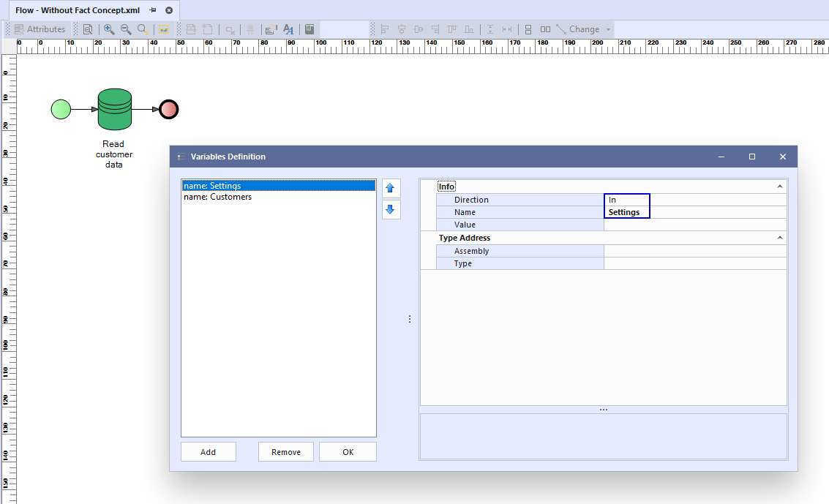Screen dimensions: 829x504
Task: Select the red end node in the flow
Action: [169, 110]
